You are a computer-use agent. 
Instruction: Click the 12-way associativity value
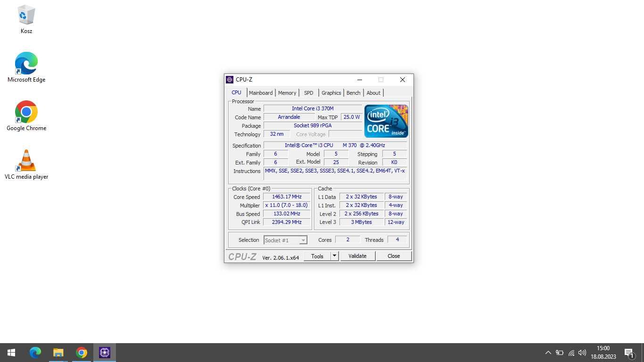396,222
